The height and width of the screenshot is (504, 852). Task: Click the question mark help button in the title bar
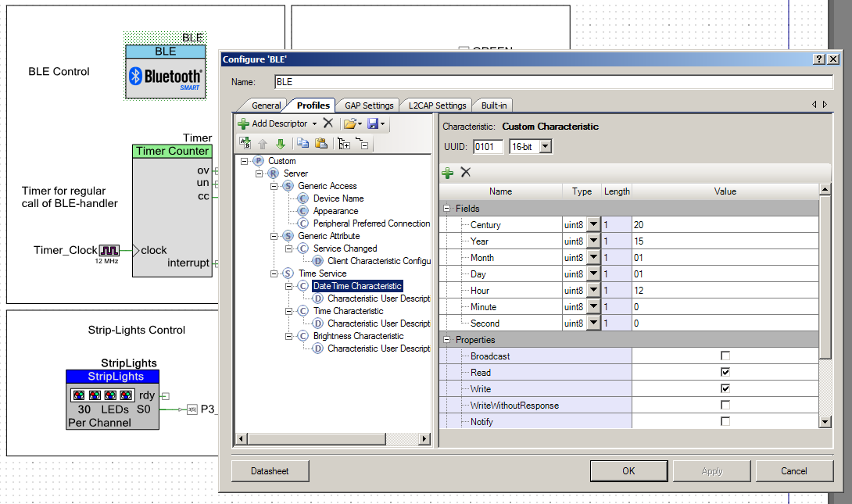[819, 59]
